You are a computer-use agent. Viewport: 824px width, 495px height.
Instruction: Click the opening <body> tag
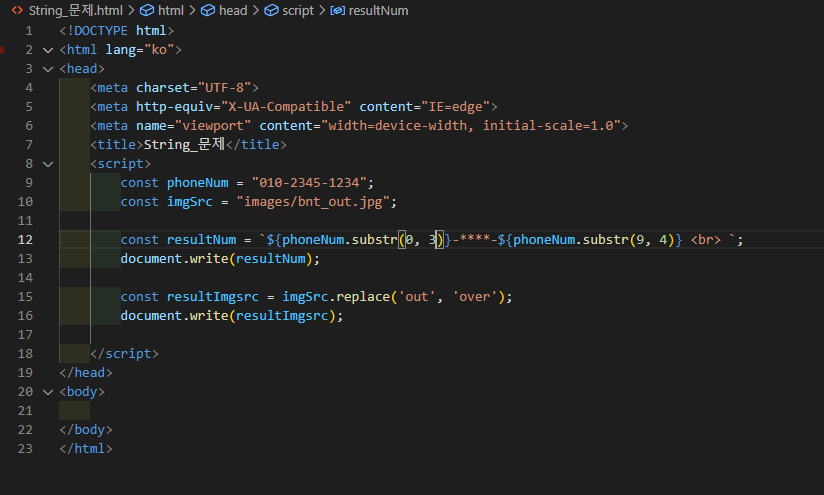coord(82,392)
